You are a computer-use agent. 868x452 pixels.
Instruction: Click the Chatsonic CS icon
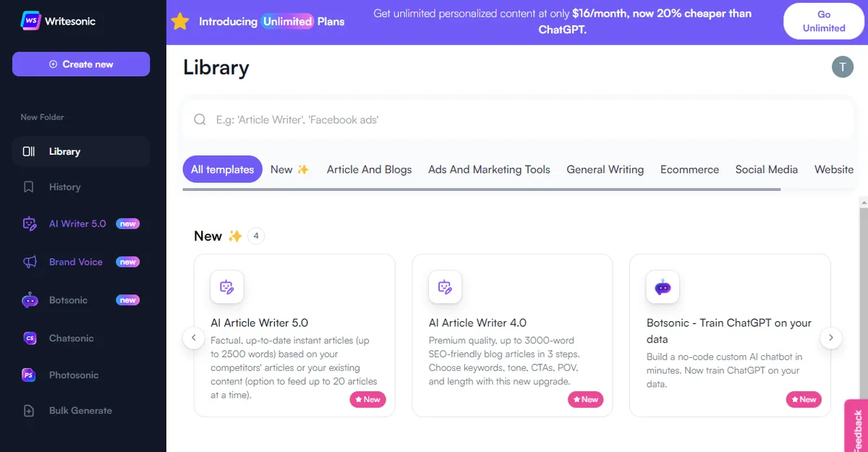point(30,338)
